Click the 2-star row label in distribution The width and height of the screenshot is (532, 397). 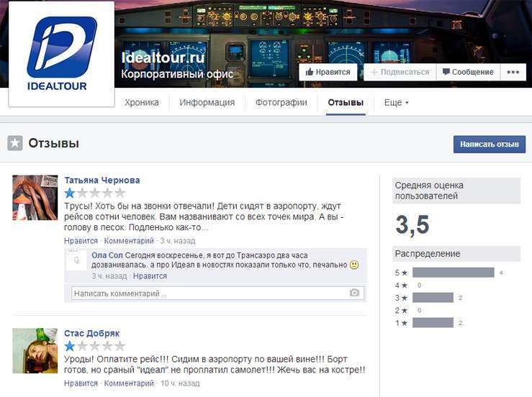(401, 310)
